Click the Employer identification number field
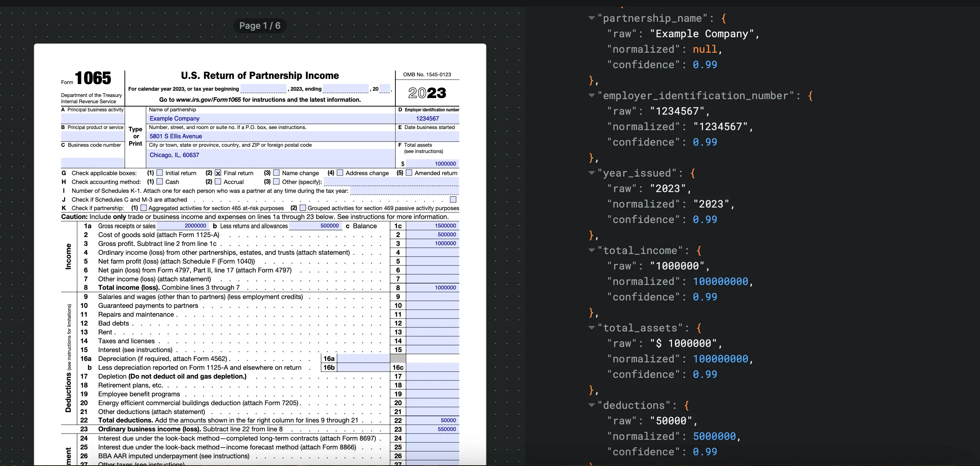The height and width of the screenshot is (466, 980). (x=428, y=118)
